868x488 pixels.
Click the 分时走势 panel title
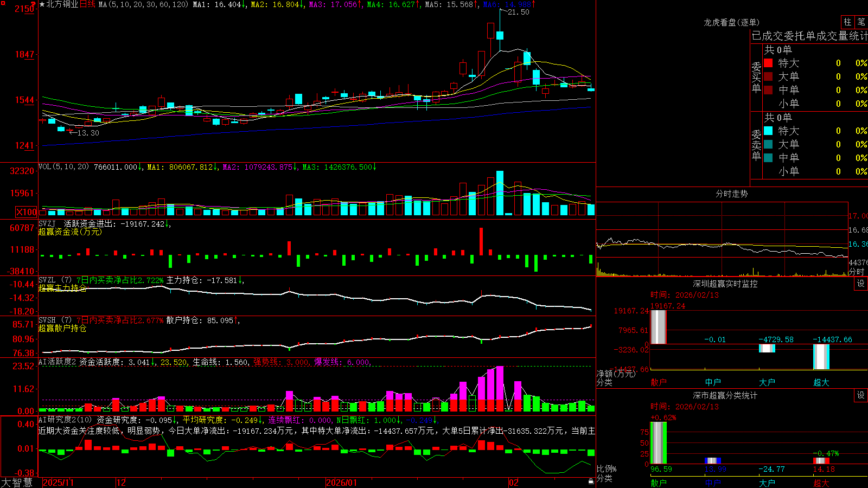[731, 194]
